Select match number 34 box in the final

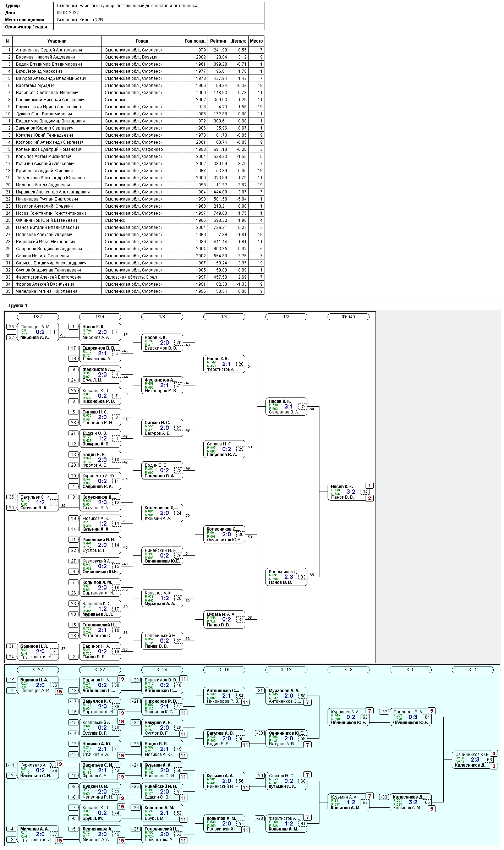coord(365,492)
